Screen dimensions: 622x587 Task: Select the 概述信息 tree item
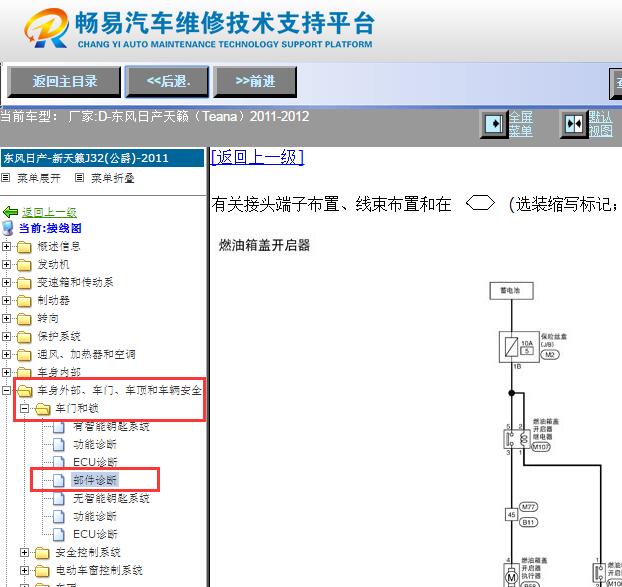tap(59, 246)
